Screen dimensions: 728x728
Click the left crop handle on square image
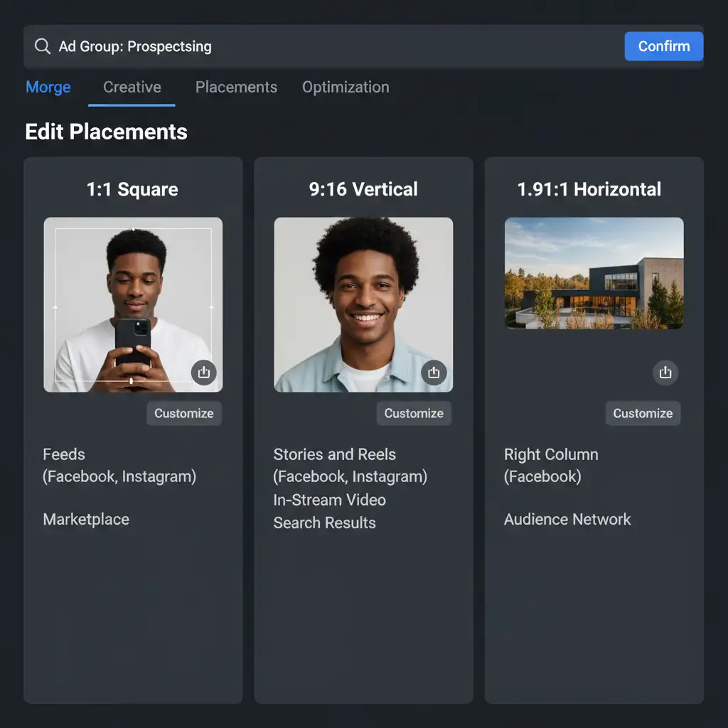tap(55, 307)
